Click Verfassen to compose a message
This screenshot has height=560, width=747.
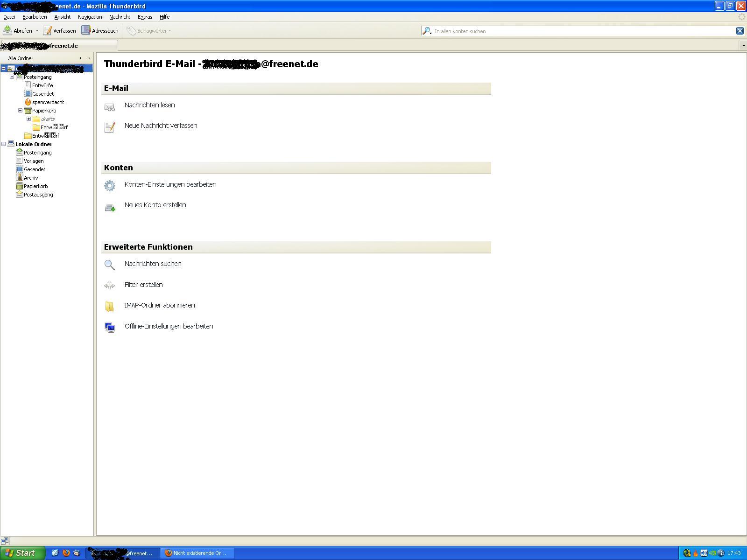click(x=60, y=30)
